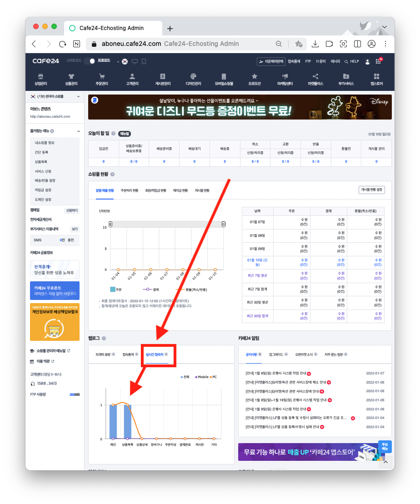
Task: Expand the 트래픽 용량 plus icon
Action: pos(113,354)
